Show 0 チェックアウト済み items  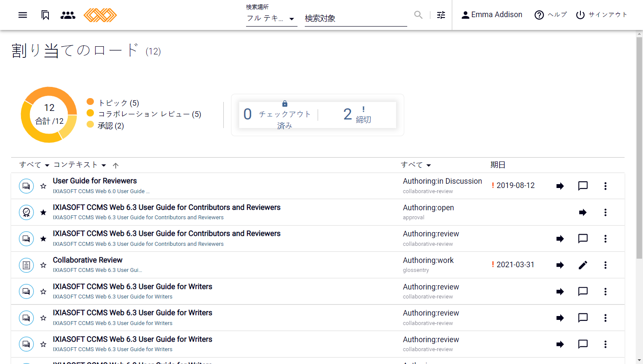278,115
